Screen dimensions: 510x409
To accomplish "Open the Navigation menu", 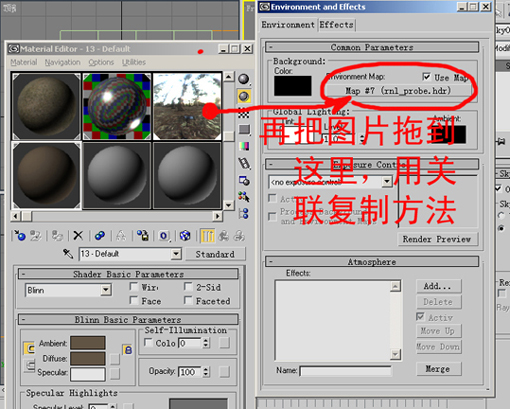I will coord(63,62).
